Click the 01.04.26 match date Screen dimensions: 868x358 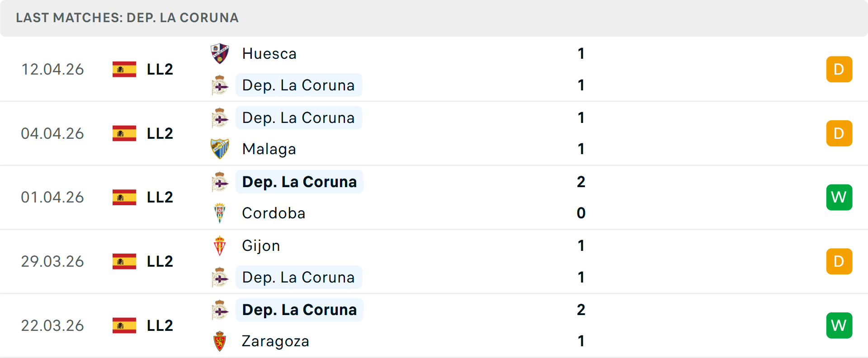pyautogui.click(x=52, y=197)
